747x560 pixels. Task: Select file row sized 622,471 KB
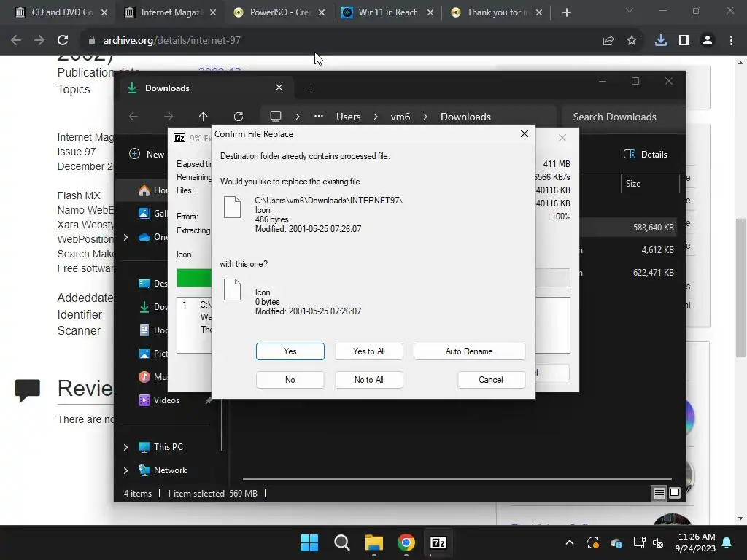pos(628,273)
